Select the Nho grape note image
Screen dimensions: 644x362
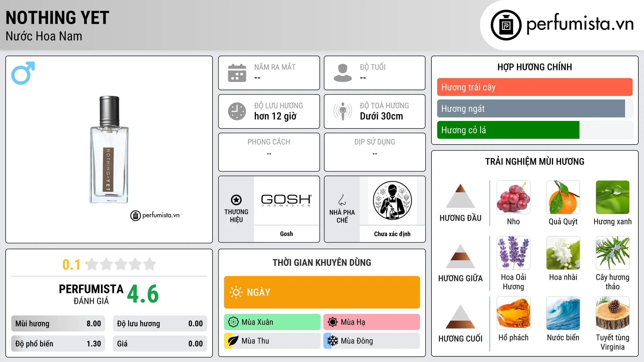click(514, 197)
